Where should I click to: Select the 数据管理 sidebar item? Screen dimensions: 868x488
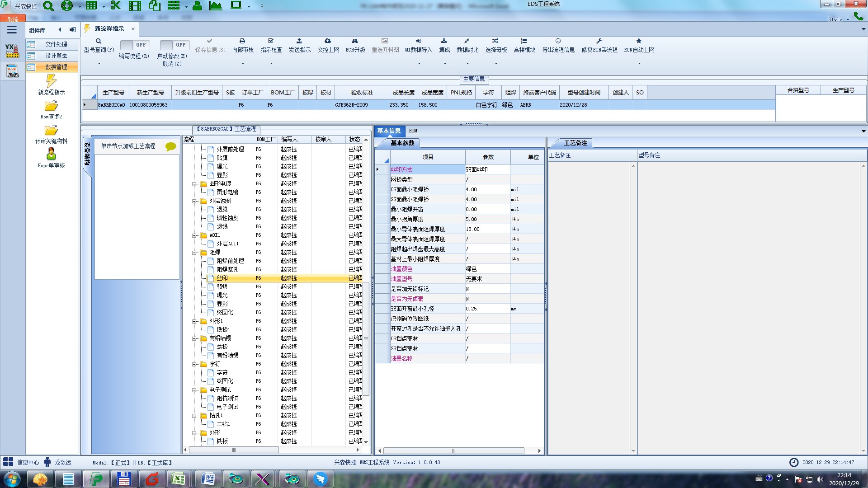(x=56, y=67)
